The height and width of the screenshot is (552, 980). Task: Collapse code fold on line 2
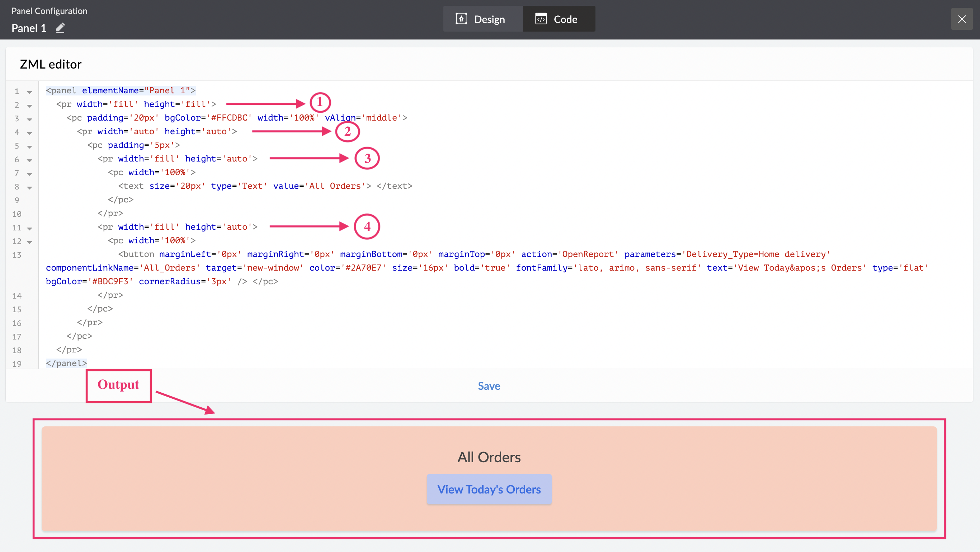click(29, 106)
